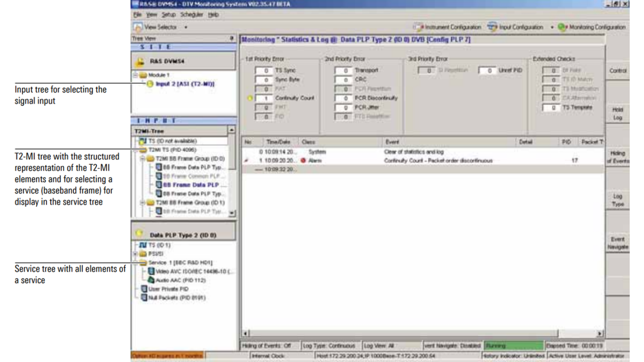Pin the Tree View panel

(231, 38)
